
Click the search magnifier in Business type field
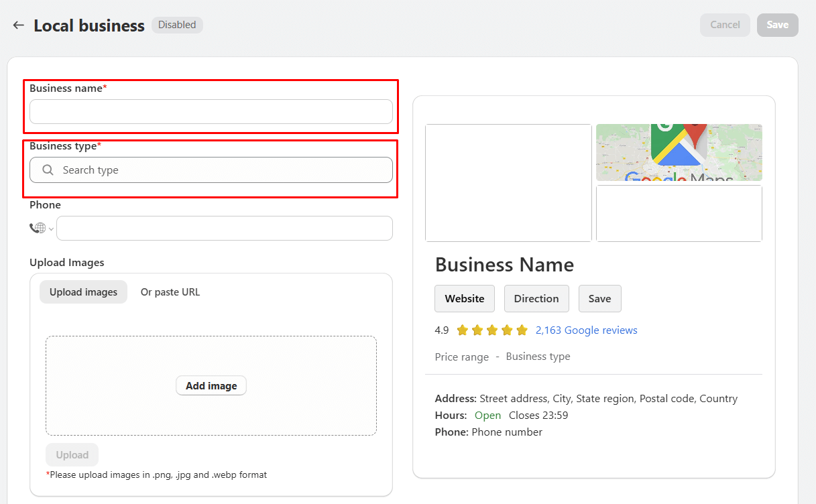pos(46,170)
